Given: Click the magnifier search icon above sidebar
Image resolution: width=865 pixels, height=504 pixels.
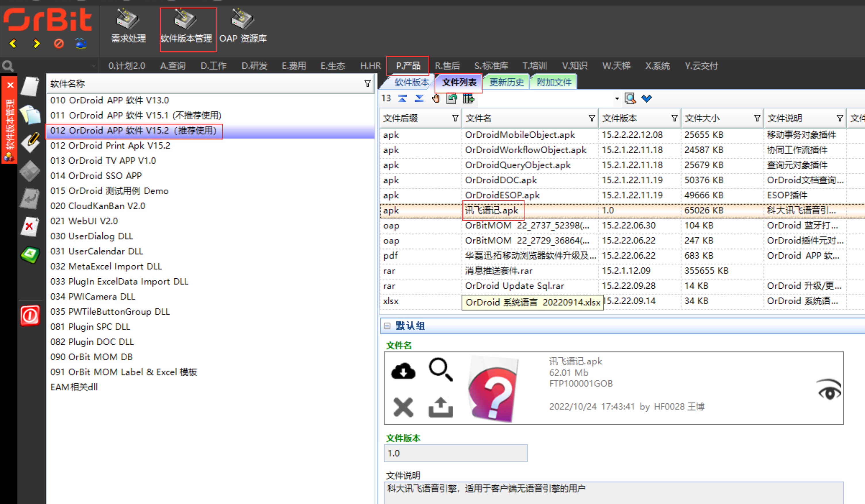Looking at the screenshot, I should coord(7,66).
